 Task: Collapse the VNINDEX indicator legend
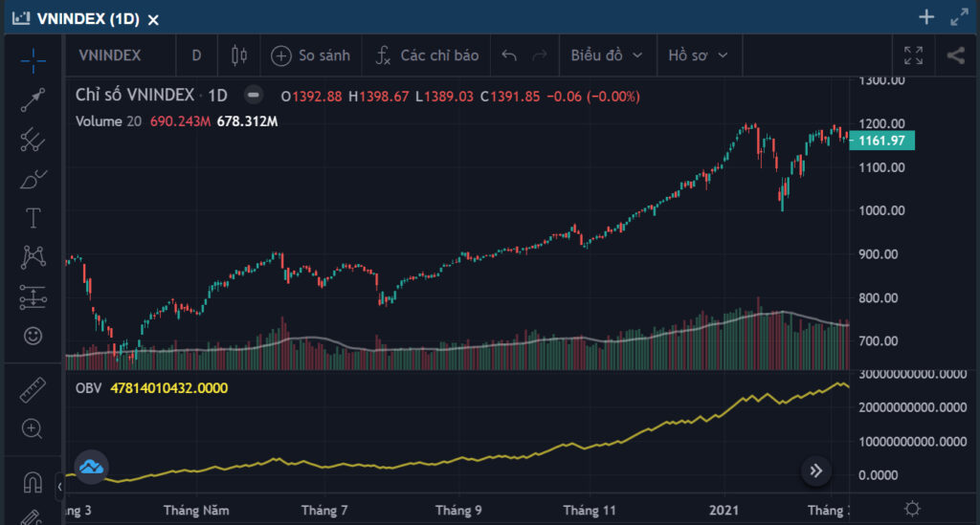tap(253, 95)
